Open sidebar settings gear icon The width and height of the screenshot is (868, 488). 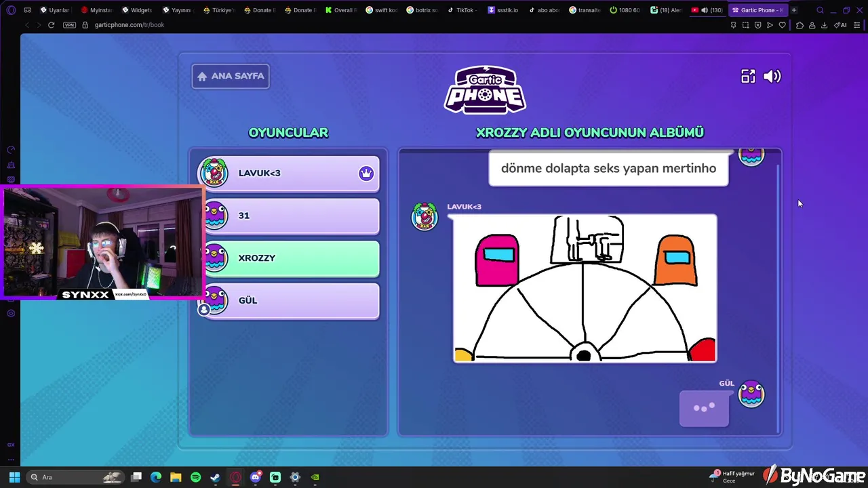[x=11, y=313]
